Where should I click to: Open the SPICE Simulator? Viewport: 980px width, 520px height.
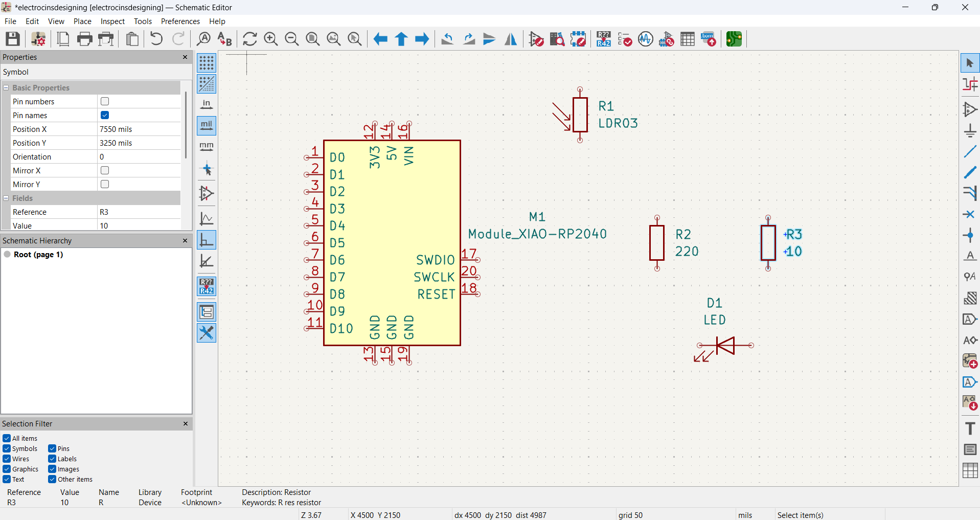646,39
